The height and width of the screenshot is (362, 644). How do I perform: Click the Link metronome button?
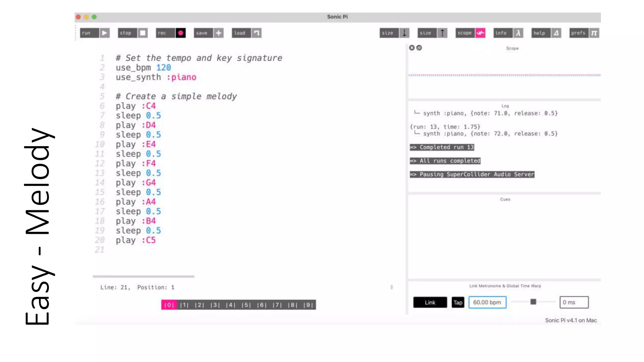(x=430, y=302)
